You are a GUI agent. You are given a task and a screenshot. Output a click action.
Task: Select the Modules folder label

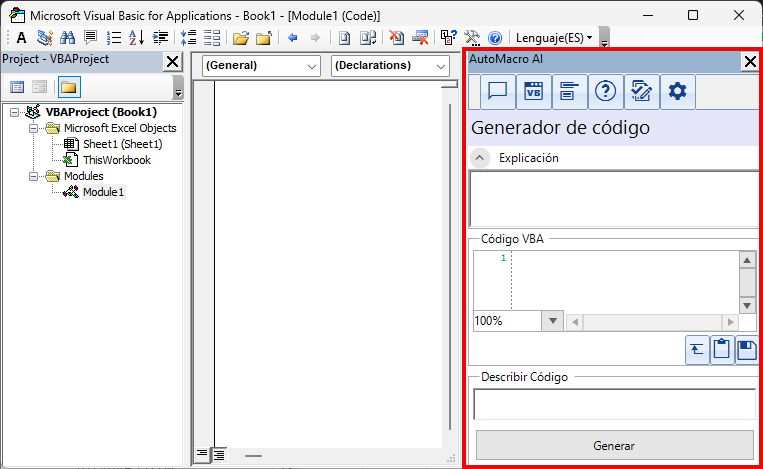84,176
